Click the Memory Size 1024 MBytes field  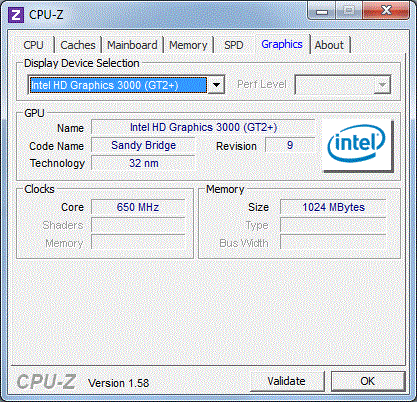pos(333,207)
